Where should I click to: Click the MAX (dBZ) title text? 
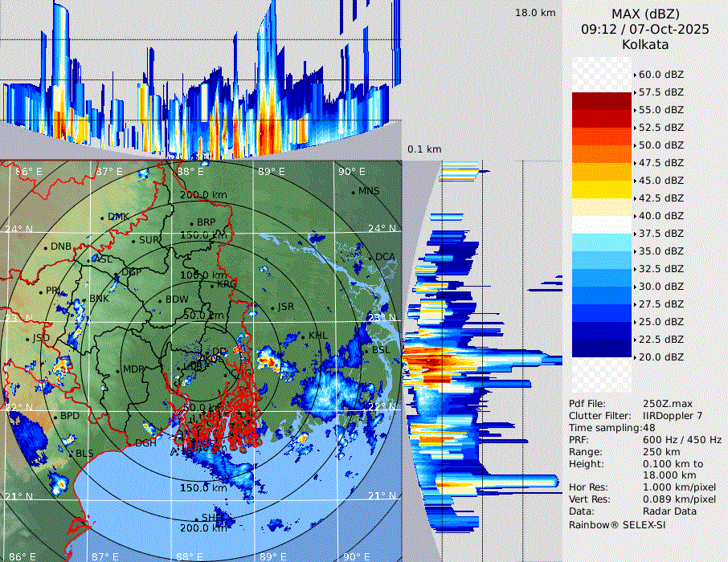[x=645, y=14]
